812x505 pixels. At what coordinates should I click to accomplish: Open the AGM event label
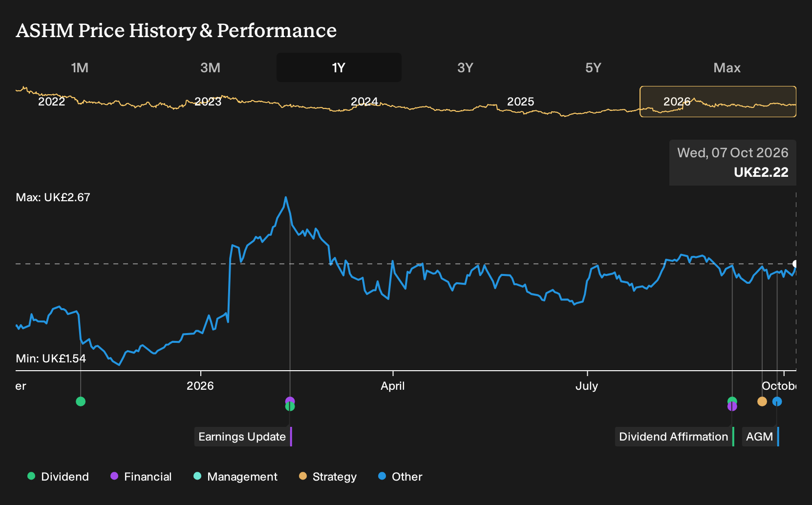click(x=761, y=437)
